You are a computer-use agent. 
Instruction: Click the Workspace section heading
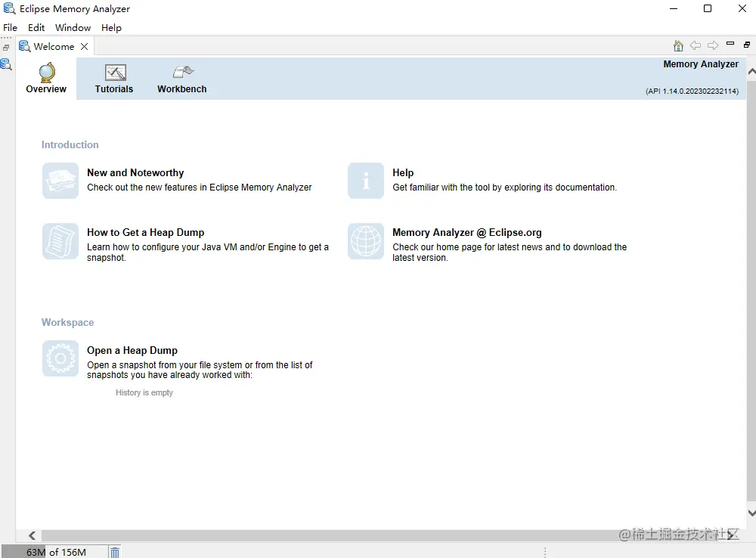click(67, 322)
